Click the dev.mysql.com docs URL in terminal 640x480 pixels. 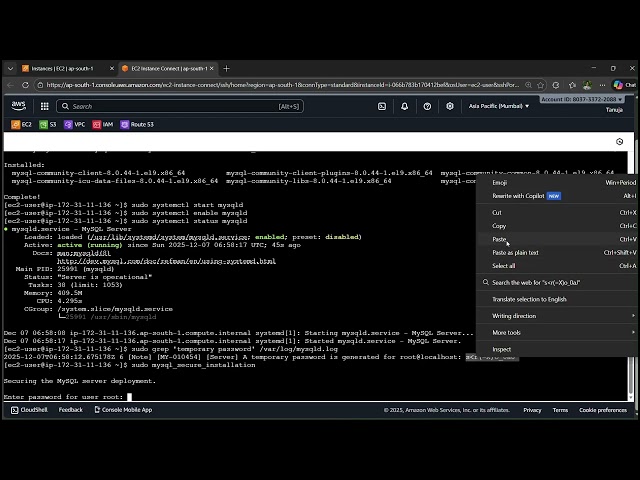coord(166,261)
